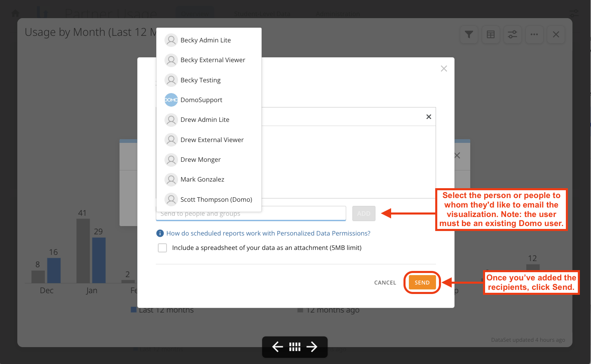Open the table view icon on the card
Viewport: 591px width, 364px height.
click(x=490, y=35)
